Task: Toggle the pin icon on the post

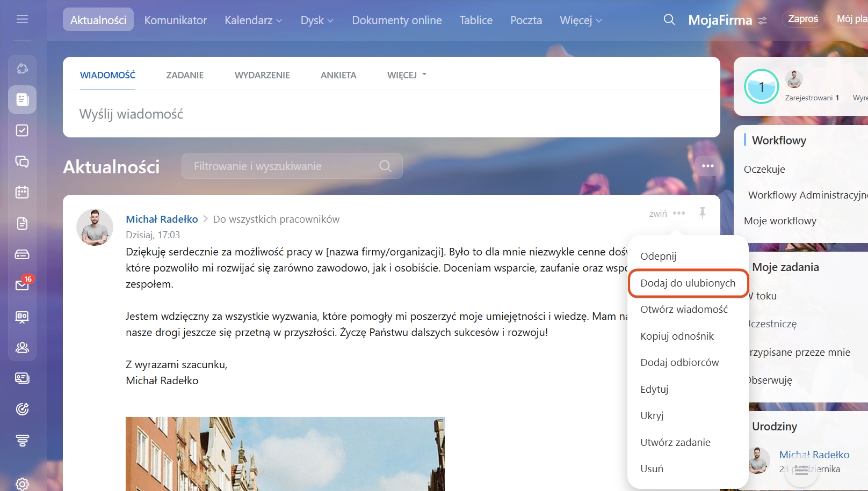Action: tap(702, 213)
